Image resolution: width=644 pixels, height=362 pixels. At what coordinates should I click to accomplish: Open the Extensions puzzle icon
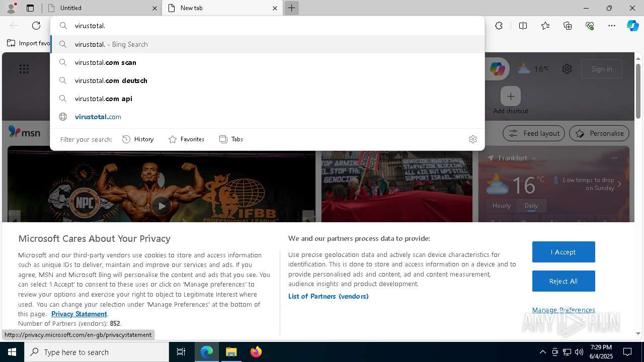point(499,26)
